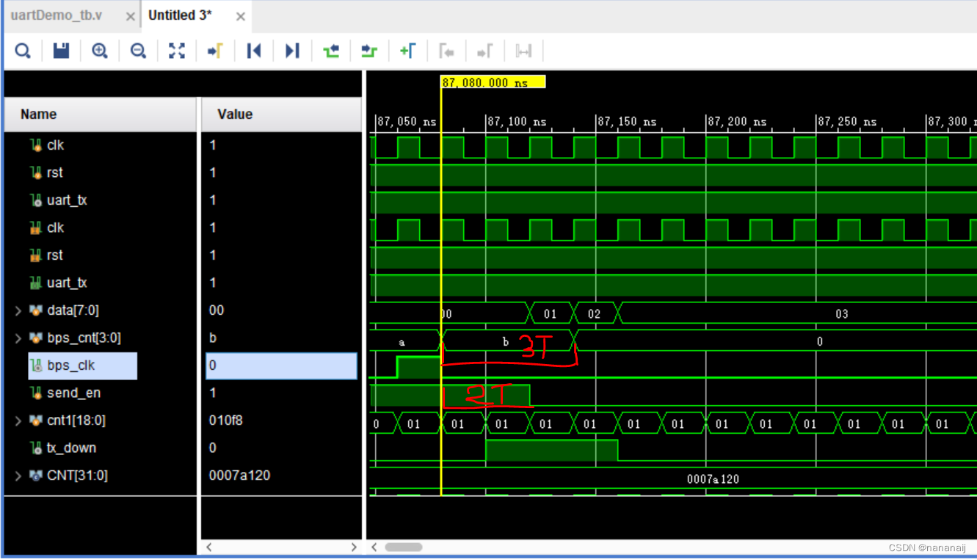
Task: Expand the cnt1[18:0] bus signal
Action: click(x=18, y=421)
